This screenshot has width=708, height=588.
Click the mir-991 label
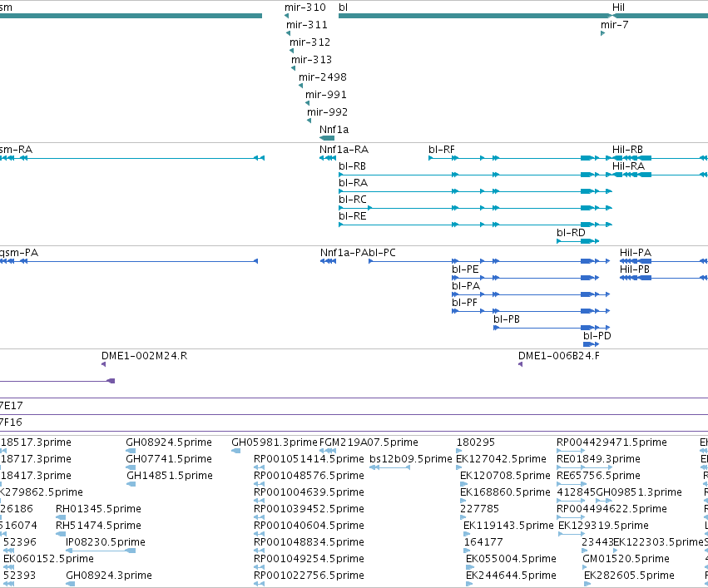(326, 95)
